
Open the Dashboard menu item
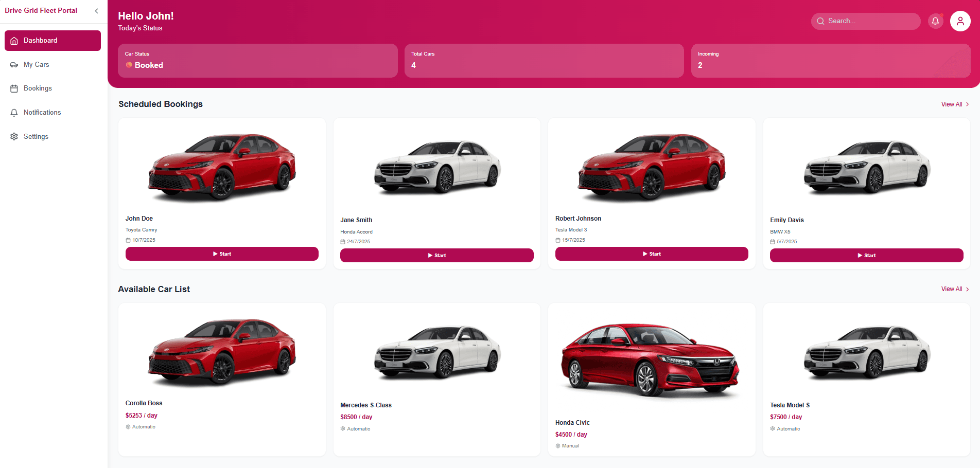[x=52, y=41]
